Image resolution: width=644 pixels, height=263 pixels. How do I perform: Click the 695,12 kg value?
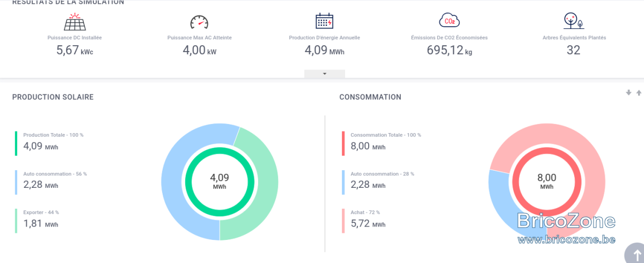pos(449,50)
